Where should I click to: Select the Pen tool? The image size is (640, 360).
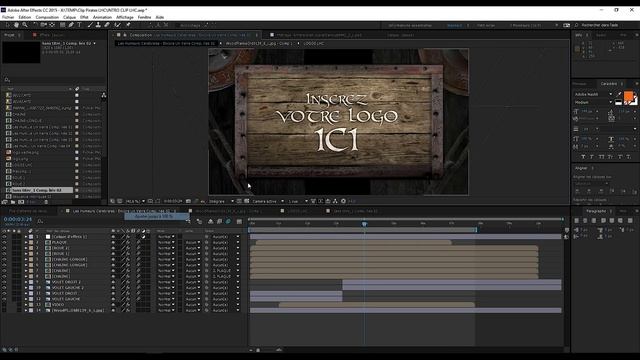(x=71, y=25)
